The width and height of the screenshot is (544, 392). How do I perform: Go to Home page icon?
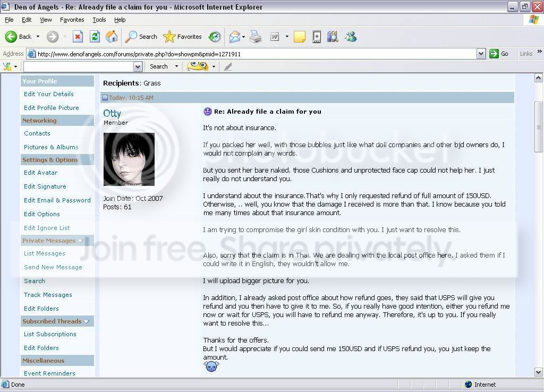[x=112, y=37]
